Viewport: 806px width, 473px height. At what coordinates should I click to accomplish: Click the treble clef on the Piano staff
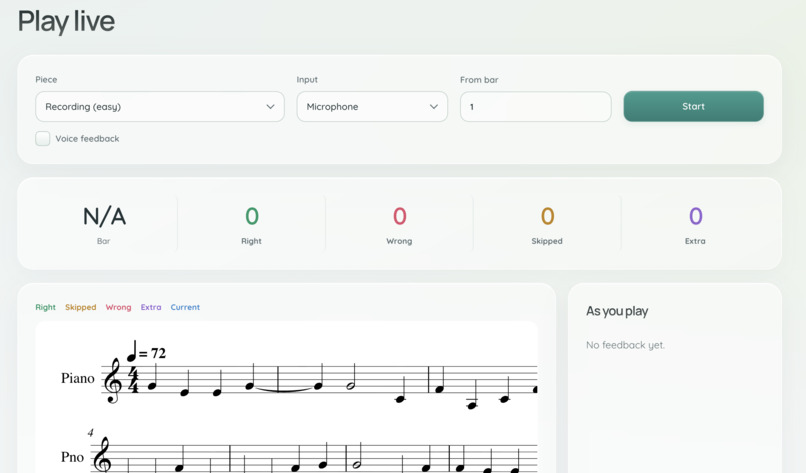[113, 381]
